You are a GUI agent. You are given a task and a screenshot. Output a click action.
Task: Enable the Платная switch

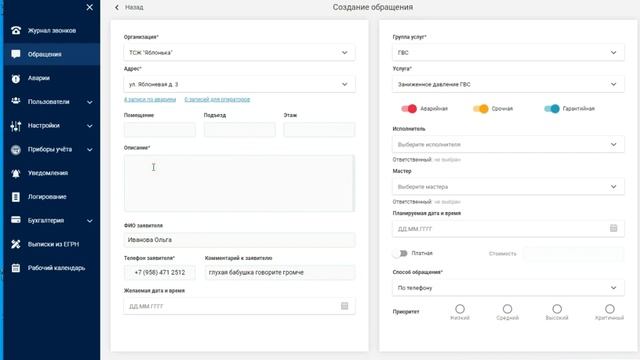click(400, 253)
